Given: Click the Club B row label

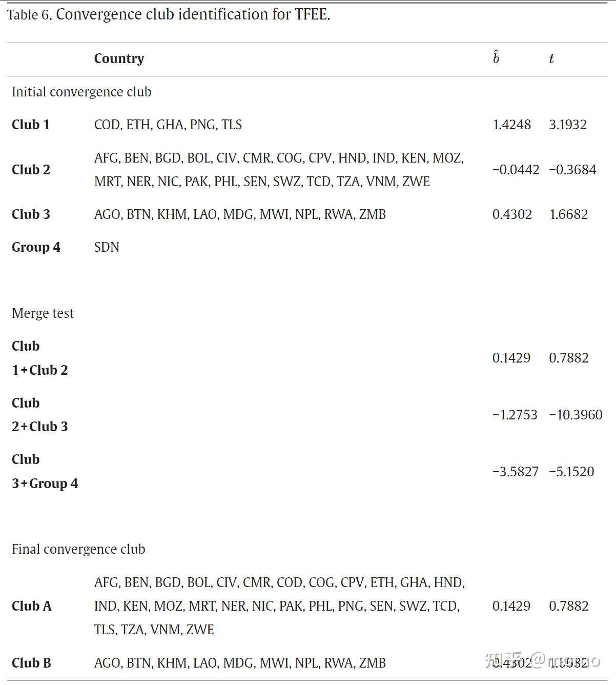Looking at the screenshot, I should [31, 663].
